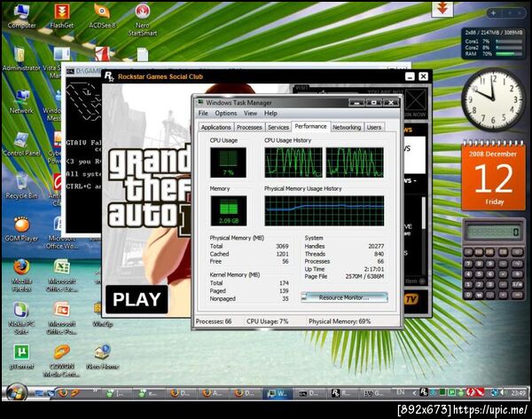Image resolution: width=532 pixels, height=419 pixels.
Task: Open the Network desktop icon
Action: click(x=21, y=101)
